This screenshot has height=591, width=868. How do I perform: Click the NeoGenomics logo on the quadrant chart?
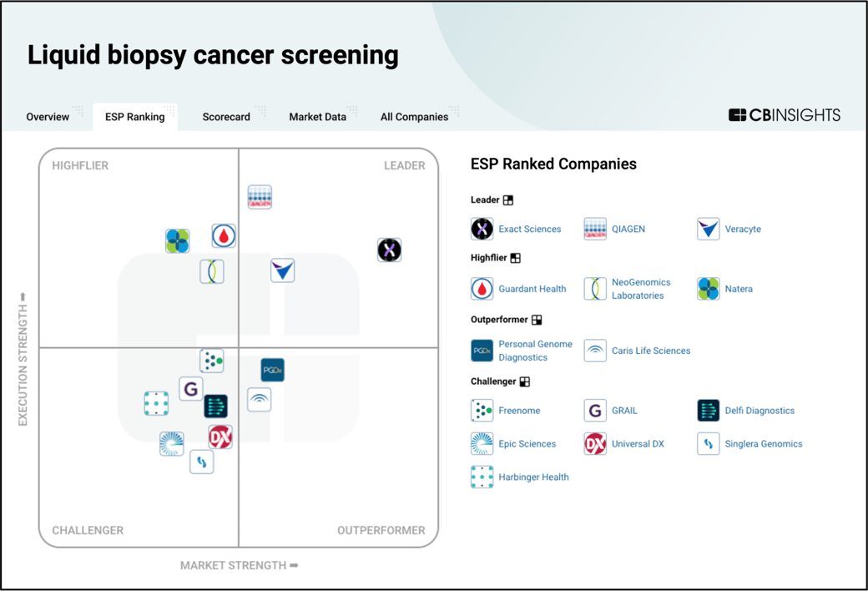212,271
